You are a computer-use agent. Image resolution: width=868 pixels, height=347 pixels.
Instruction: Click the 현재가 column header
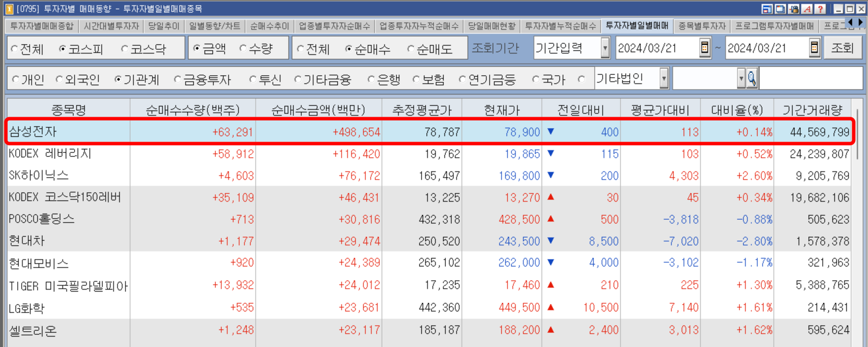502,110
